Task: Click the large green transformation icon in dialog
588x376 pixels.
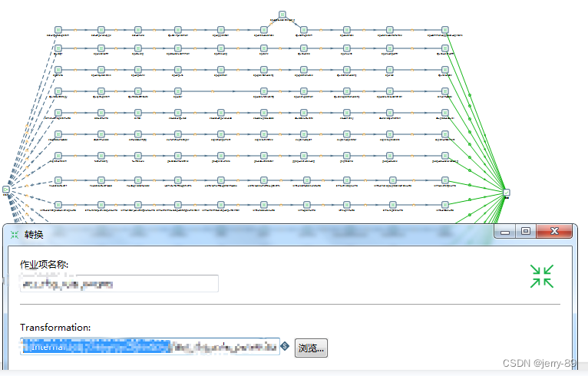Action: coord(541,276)
